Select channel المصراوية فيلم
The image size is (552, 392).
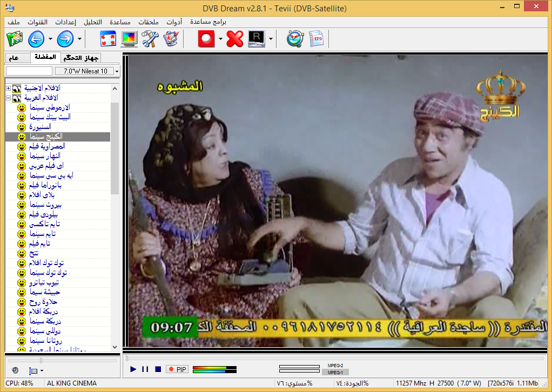(47, 146)
